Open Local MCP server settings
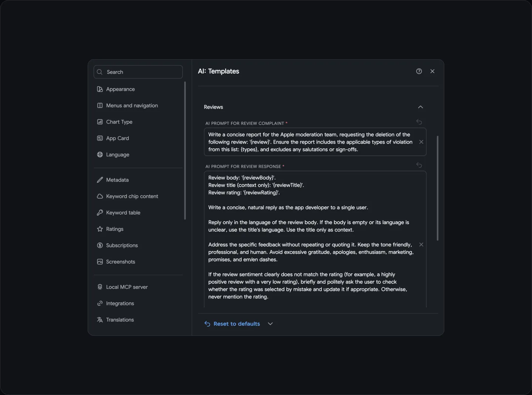The width and height of the screenshot is (532, 395). pyautogui.click(x=138, y=287)
